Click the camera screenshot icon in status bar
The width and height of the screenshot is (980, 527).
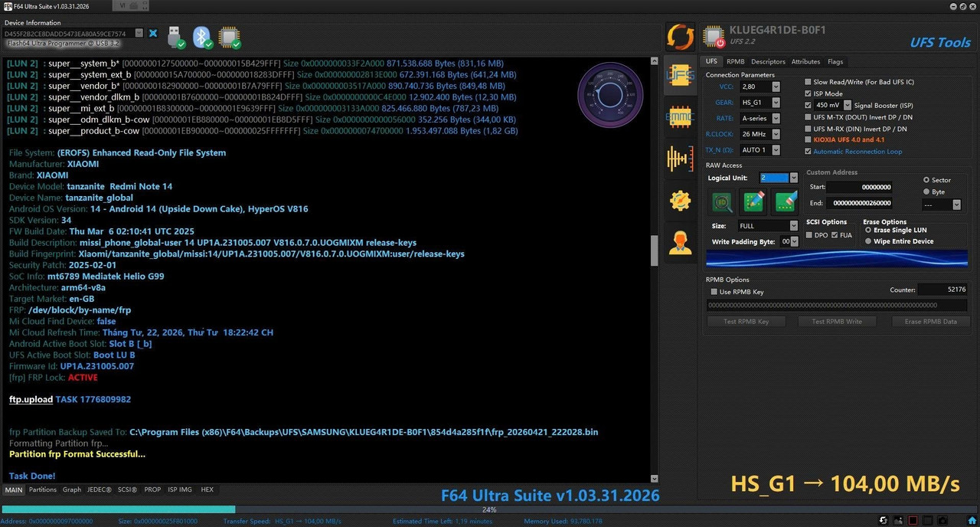pyautogui.click(x=943, y=521)
